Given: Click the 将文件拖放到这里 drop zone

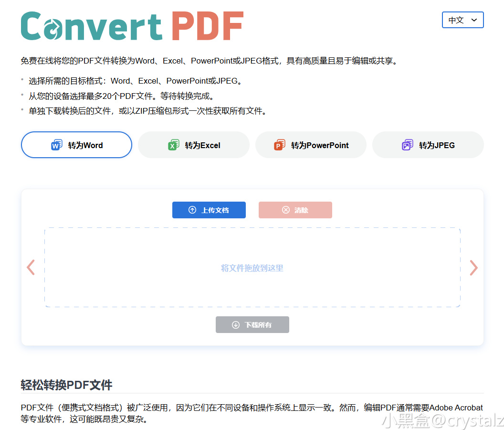Looking at the screenshot, I should [252, 268].
